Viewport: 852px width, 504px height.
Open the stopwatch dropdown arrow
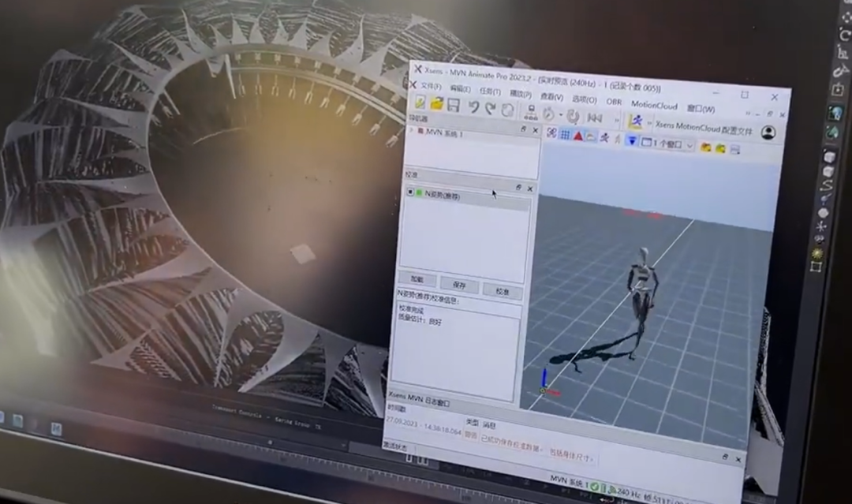pos(560,114)
